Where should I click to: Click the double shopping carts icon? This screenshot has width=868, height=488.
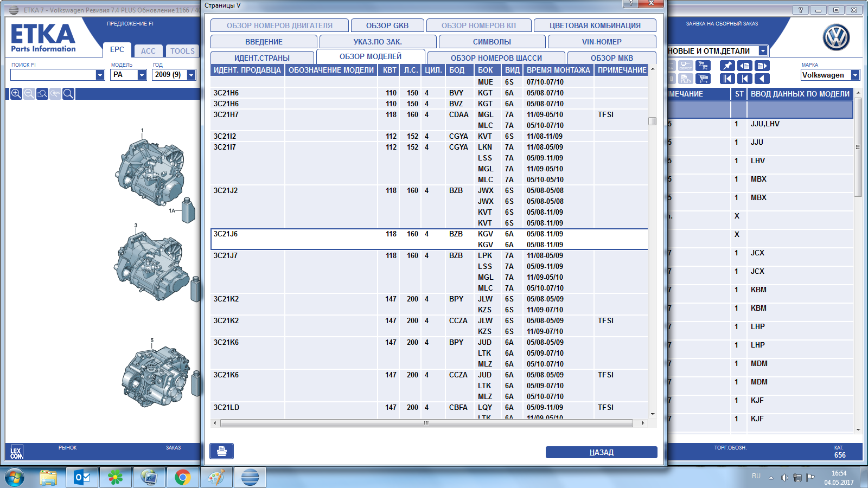click(703, 66)
